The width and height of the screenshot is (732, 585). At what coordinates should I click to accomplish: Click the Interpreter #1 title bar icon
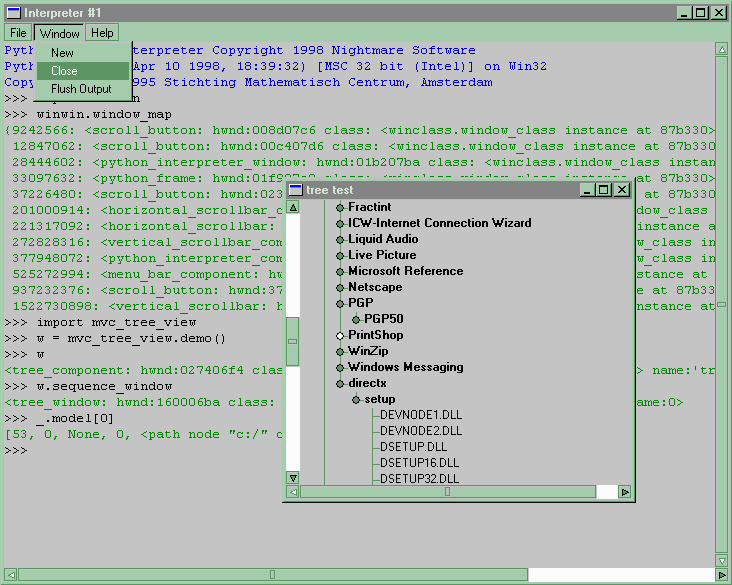[x=13, y=12]
